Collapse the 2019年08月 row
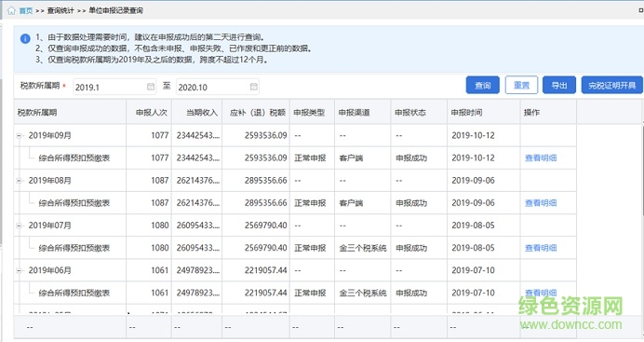 pyautogui.click(x=19, y=181)
